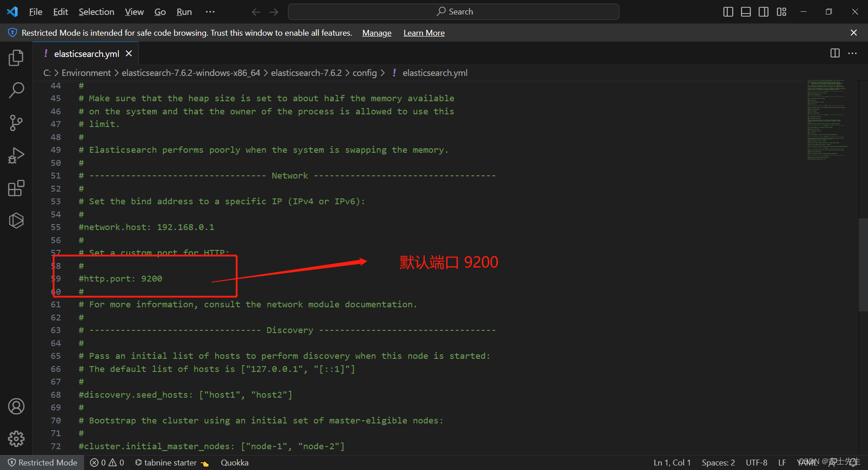The width and height of the screenshot is (868, 470).
Task: Dismiss the Restricted Mode banner
Action: pyautogui.click(x=854, y=33)
